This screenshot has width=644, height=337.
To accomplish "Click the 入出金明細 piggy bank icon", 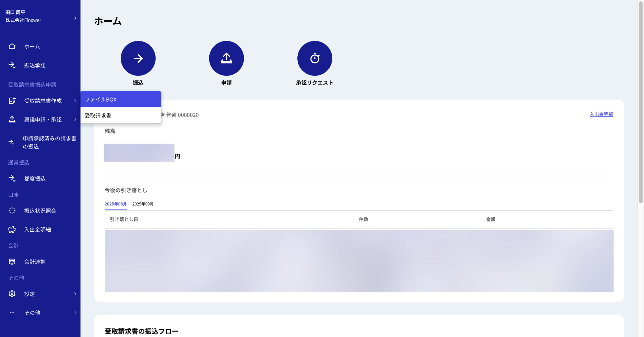I will (12, 229).
